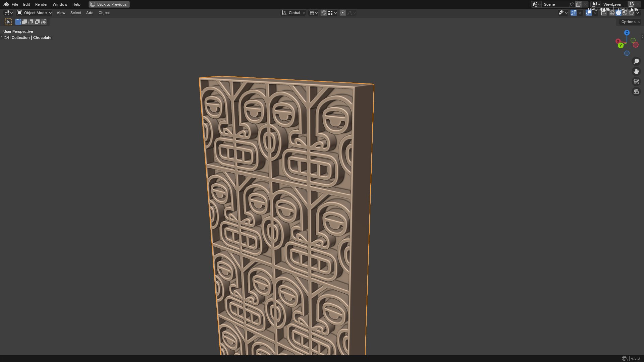Open the view layer browse icon
The height and width of the screenshot is (362, 644).
[596, 4]
